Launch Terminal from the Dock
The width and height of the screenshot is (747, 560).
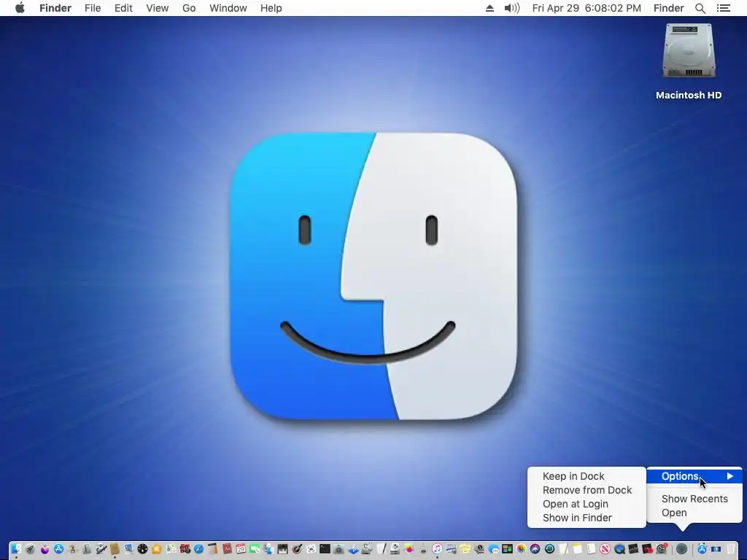point(325,549)
